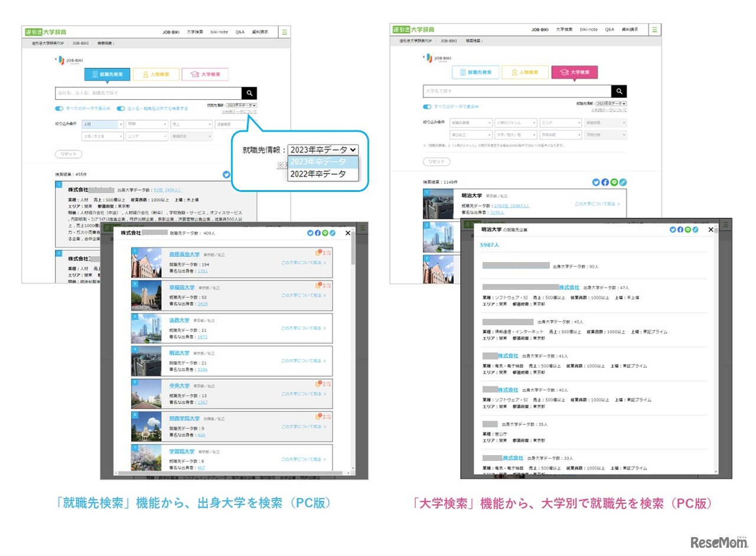Open the 上場/未上場 filter dropdown

103,136
